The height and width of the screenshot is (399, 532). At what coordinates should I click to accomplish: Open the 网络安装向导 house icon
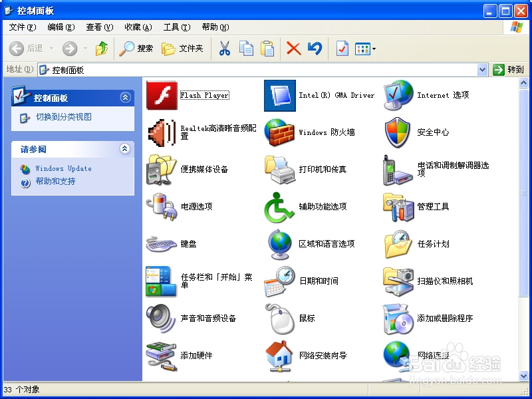click(280, 356)
